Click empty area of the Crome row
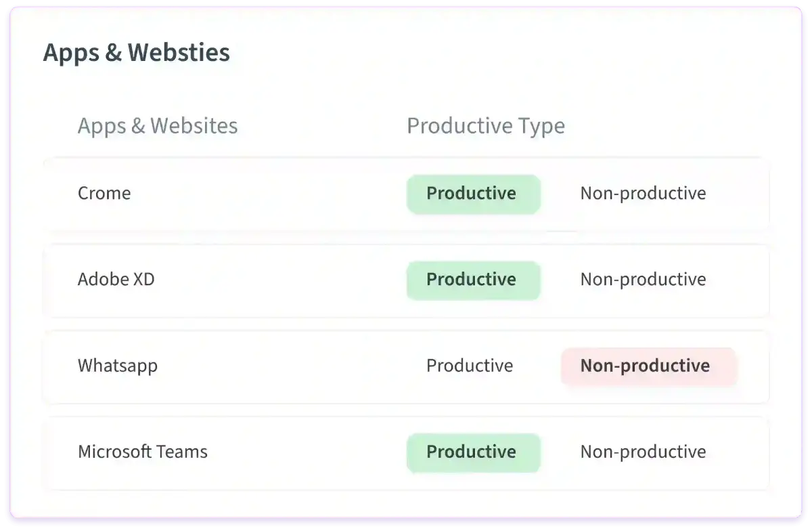Image resolution: width=812 pixels, height=531 pixels. pos(271,194)
